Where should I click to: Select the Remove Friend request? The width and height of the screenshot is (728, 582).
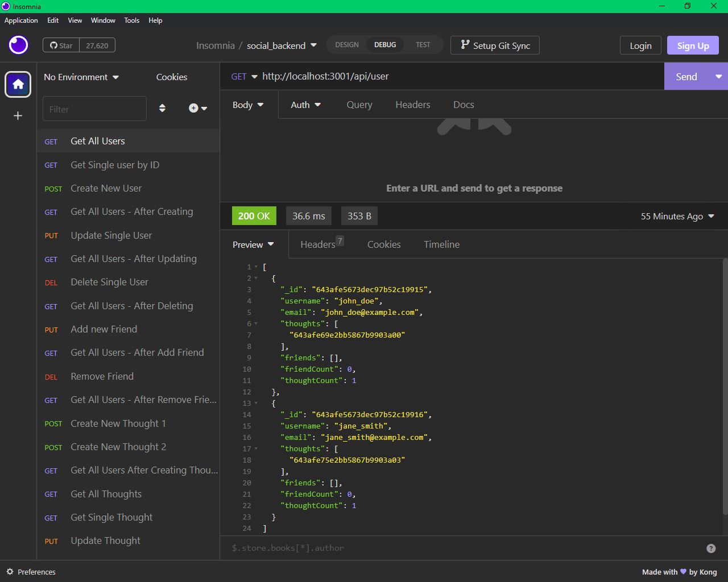coord(129,376)
